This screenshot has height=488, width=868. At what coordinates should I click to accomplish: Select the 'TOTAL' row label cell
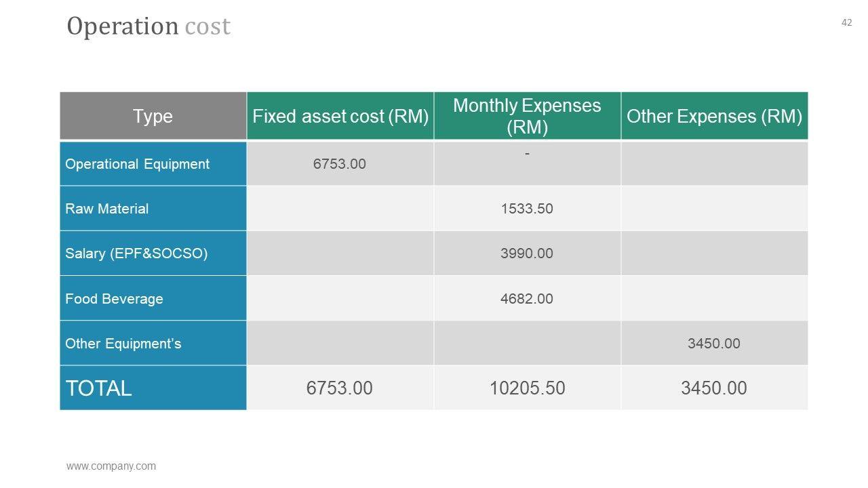click(98, 388)
